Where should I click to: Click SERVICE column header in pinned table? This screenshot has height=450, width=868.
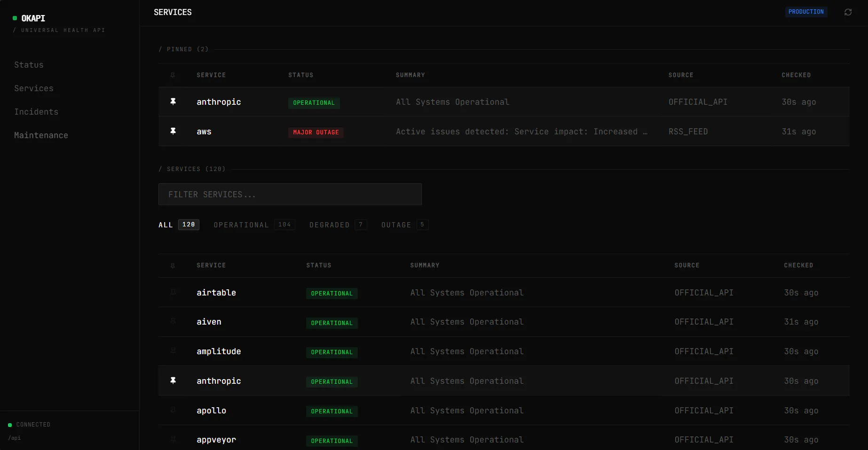click(211, 75)
